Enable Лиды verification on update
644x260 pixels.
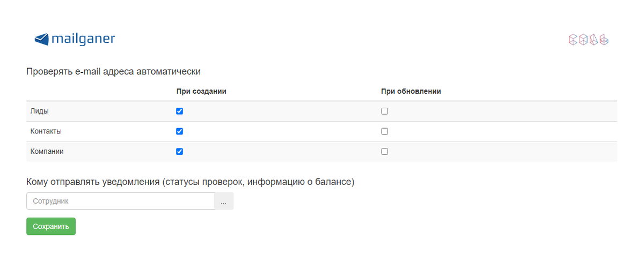(x=384, y=111)
